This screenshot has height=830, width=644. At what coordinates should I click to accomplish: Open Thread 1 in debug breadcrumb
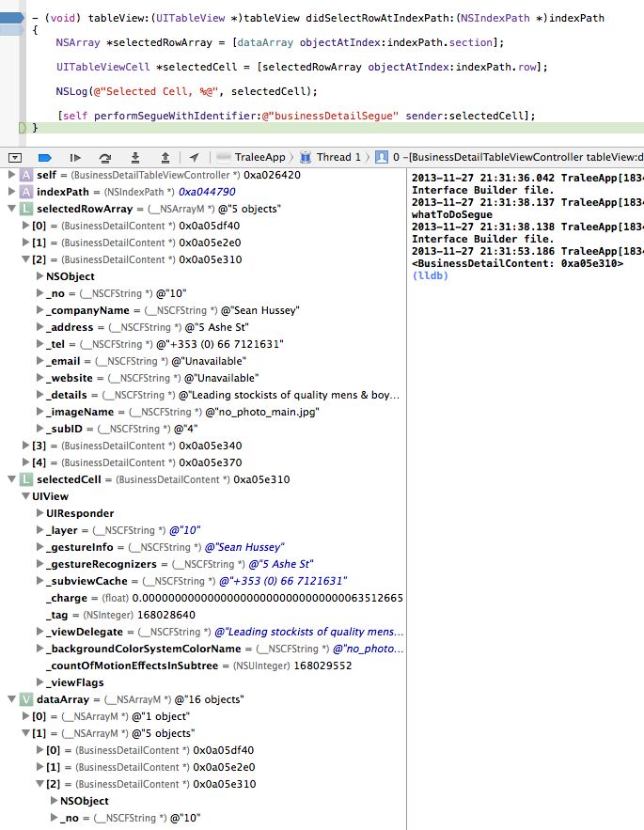[x=338, y=157]
